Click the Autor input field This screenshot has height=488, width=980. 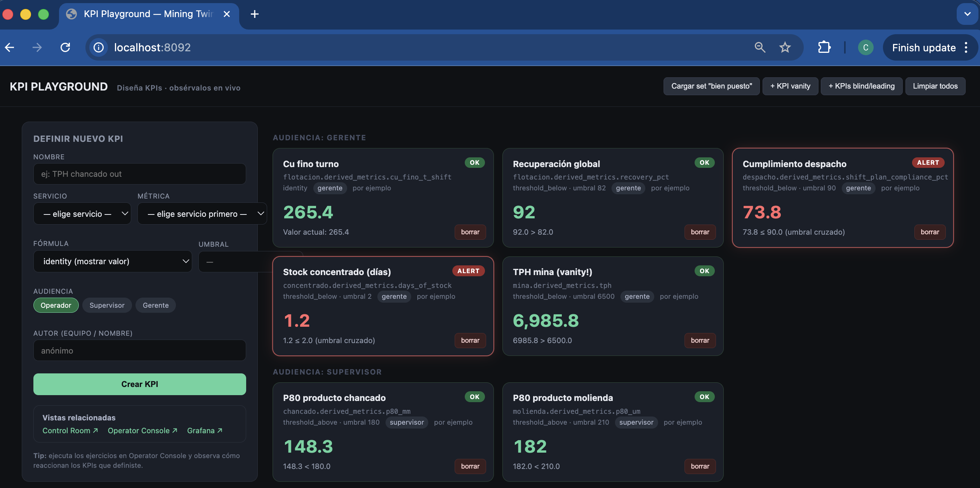tap(139, 350)
